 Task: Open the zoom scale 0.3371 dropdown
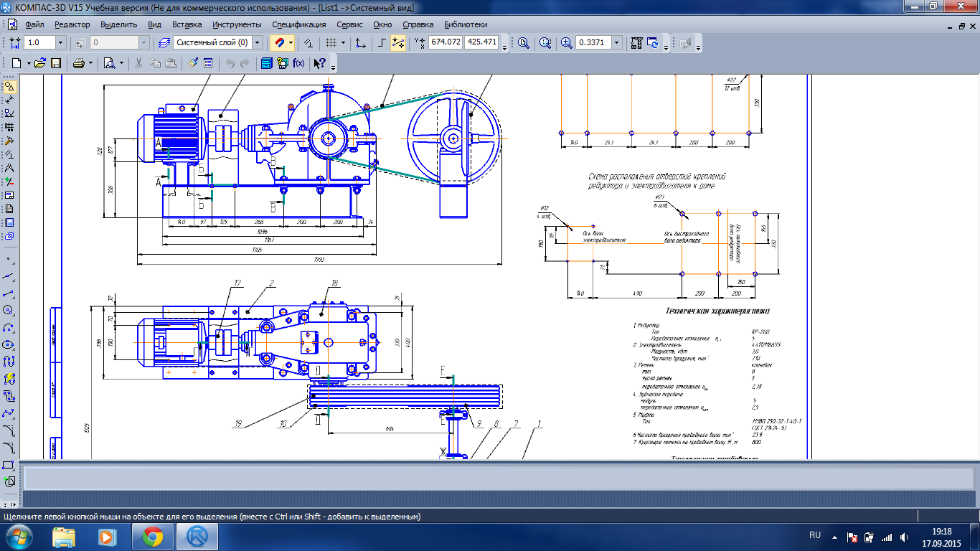pos(616,43)
